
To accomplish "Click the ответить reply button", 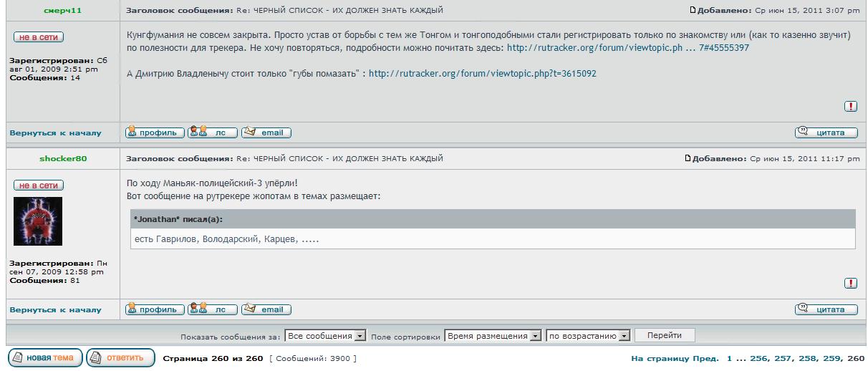I will 120,357.
